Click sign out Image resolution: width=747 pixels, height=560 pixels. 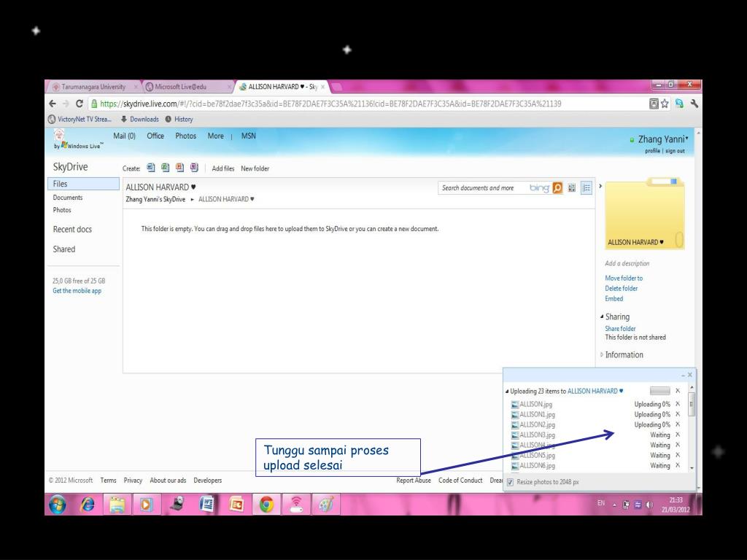click(675, 151)
